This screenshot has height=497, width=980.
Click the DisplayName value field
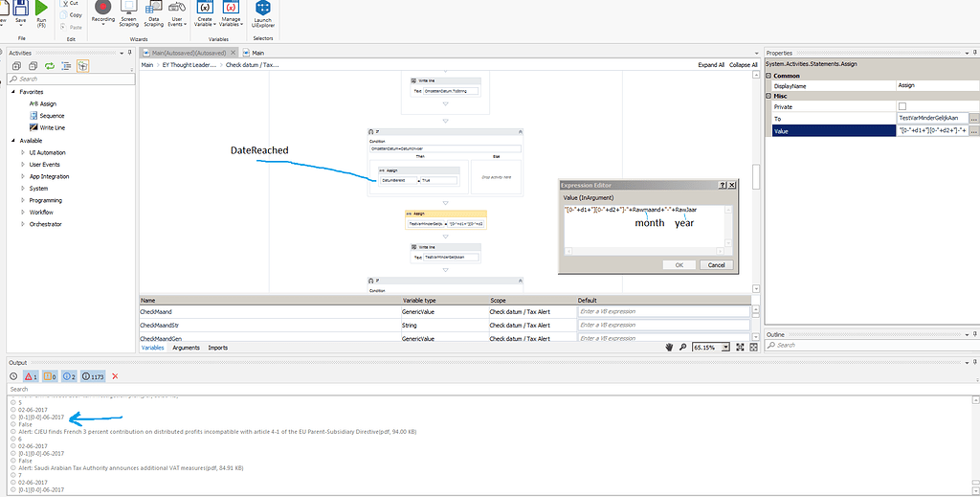click(x=937, y=85)
